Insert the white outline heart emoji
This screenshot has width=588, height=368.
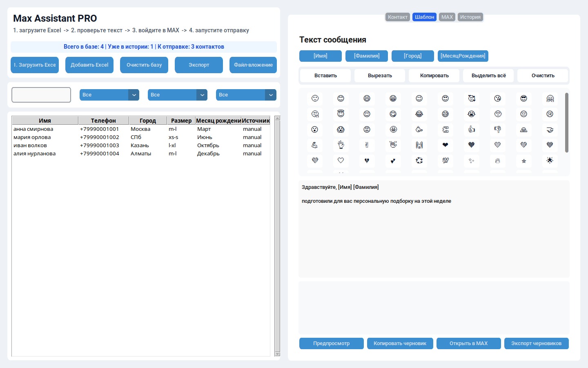pyautogui.click(x=341, y=161)
